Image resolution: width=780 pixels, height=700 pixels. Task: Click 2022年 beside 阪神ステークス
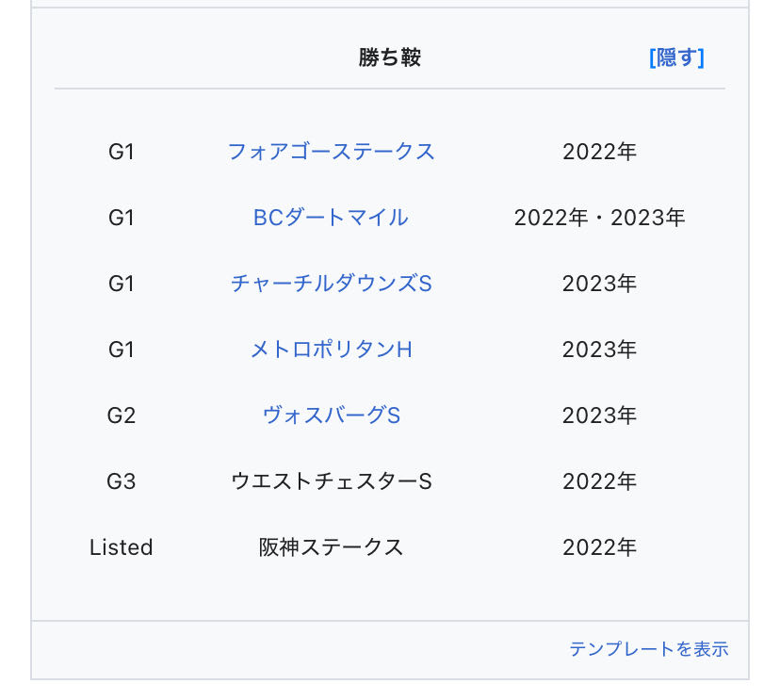coord(599,547)
